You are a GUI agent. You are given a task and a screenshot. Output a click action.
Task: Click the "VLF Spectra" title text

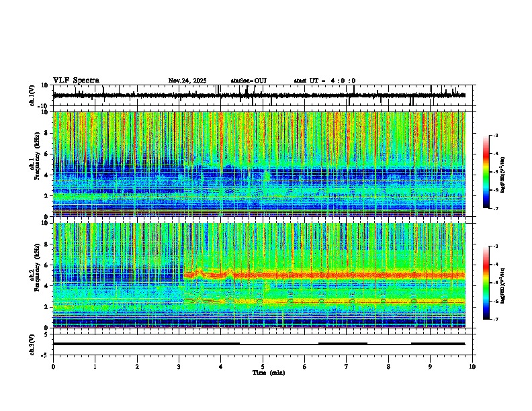point(76,81)
